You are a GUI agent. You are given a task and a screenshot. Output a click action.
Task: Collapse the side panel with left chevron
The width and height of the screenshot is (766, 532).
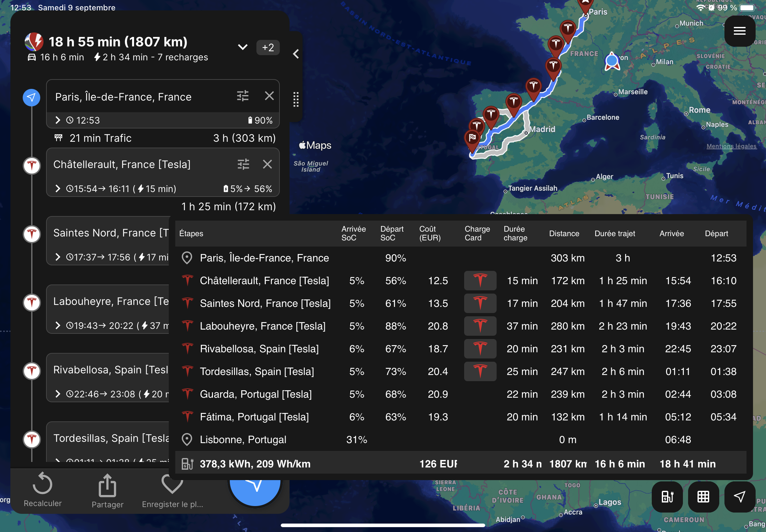point(296,54)
